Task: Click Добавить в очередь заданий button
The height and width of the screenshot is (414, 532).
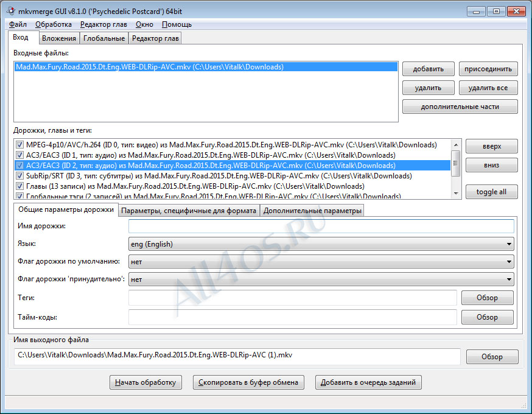Action: coord(368,382)
